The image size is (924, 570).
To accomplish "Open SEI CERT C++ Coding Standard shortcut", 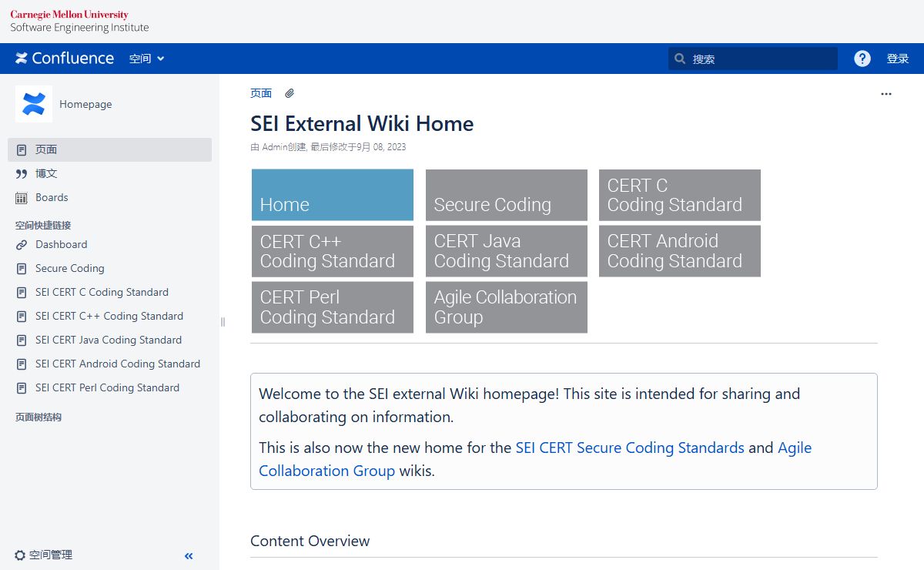I will [109, 316].
